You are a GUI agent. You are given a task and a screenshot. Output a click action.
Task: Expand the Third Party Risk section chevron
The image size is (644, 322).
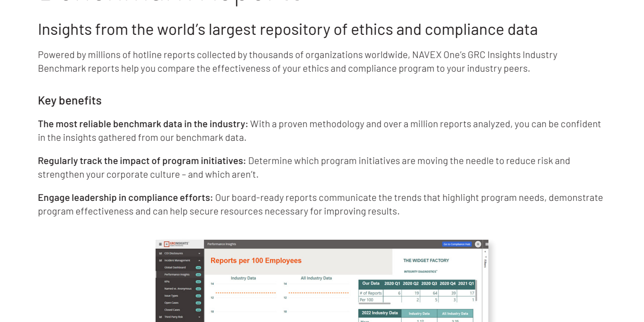[199, 317]
